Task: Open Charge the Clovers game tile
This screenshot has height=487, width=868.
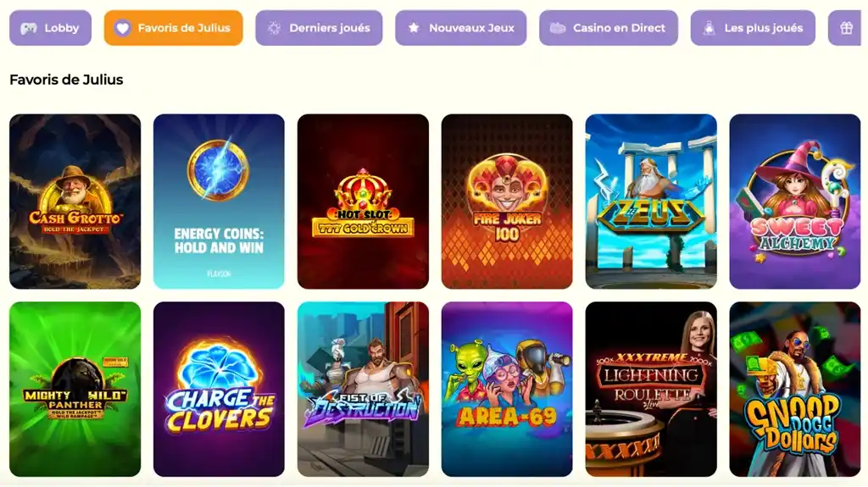Action: (x=220, y=389)
